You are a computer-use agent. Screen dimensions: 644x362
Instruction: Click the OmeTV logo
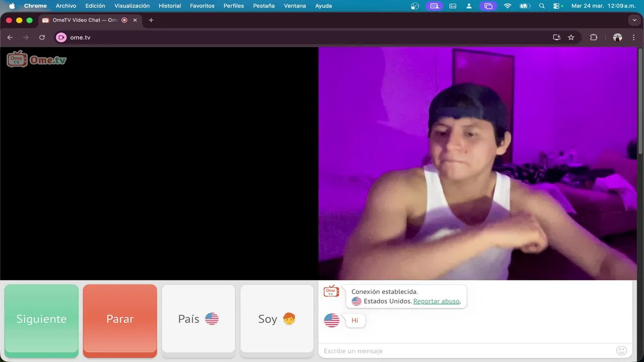coord(36,59)
